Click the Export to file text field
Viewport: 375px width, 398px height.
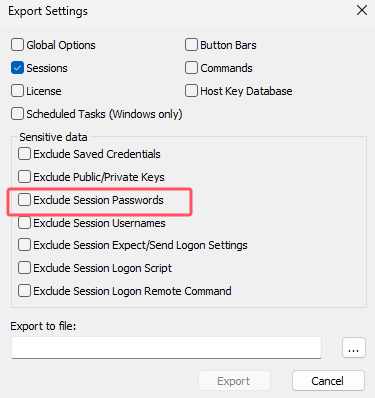166,348
